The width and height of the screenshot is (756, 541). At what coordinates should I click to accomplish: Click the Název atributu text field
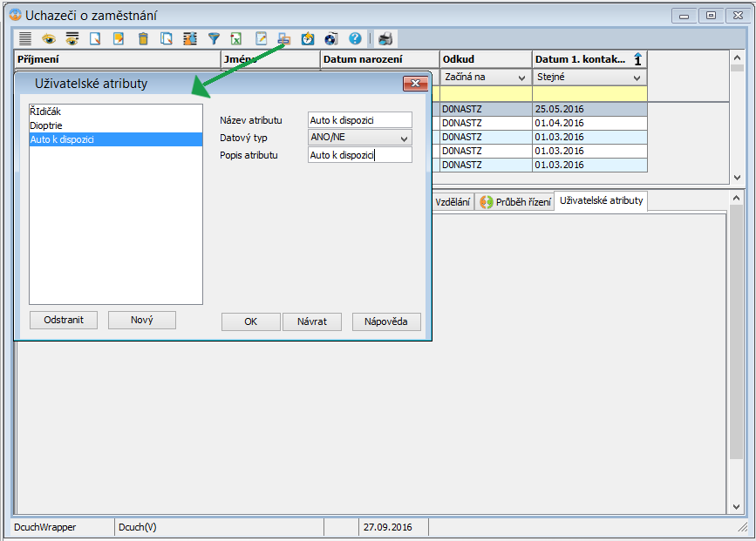[359, 120]
